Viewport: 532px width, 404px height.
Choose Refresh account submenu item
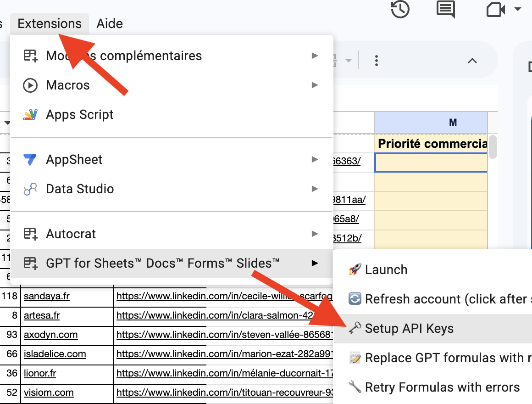(432, 299)
